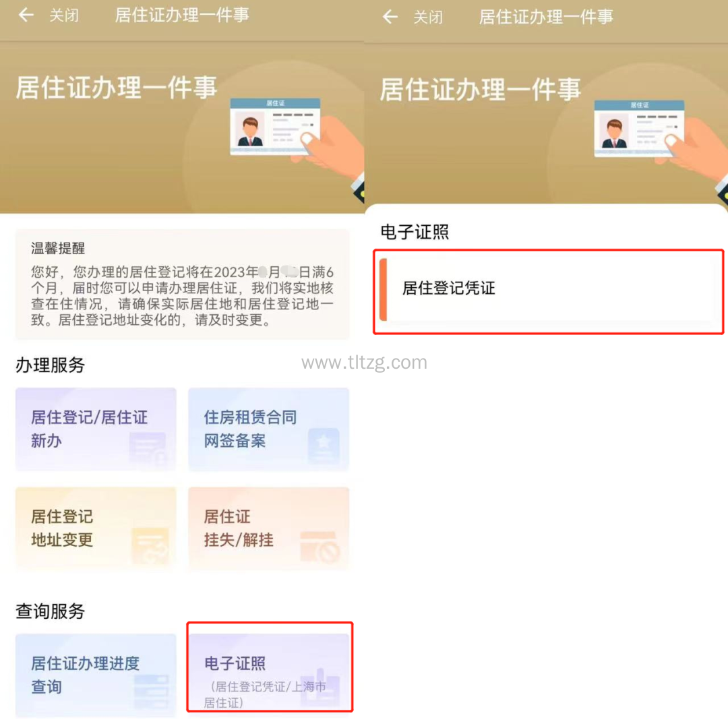Open 居住登记/居住证 新办 service card

pos(96,429)
